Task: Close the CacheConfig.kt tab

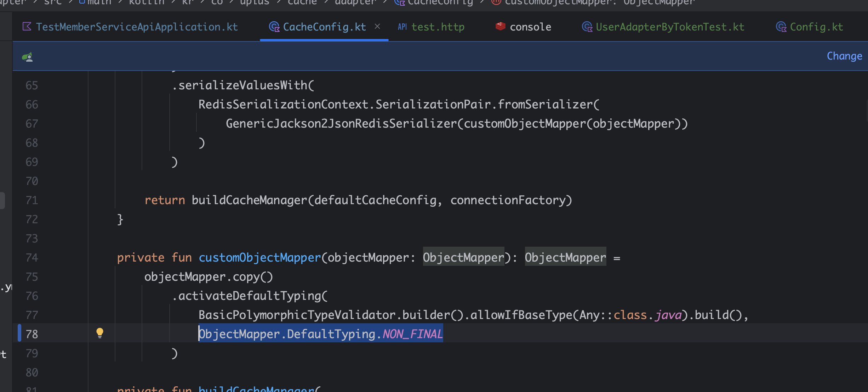Action: pyautogui.click(x=377, y=27)
